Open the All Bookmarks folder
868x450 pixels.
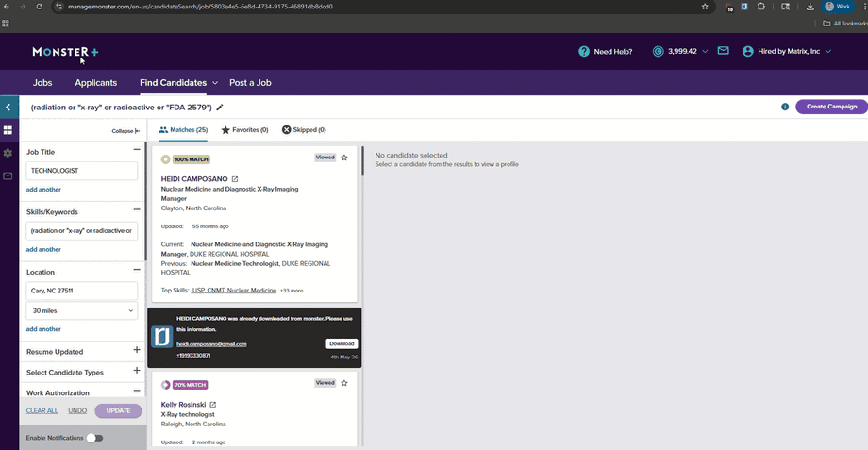pos(845,24)
